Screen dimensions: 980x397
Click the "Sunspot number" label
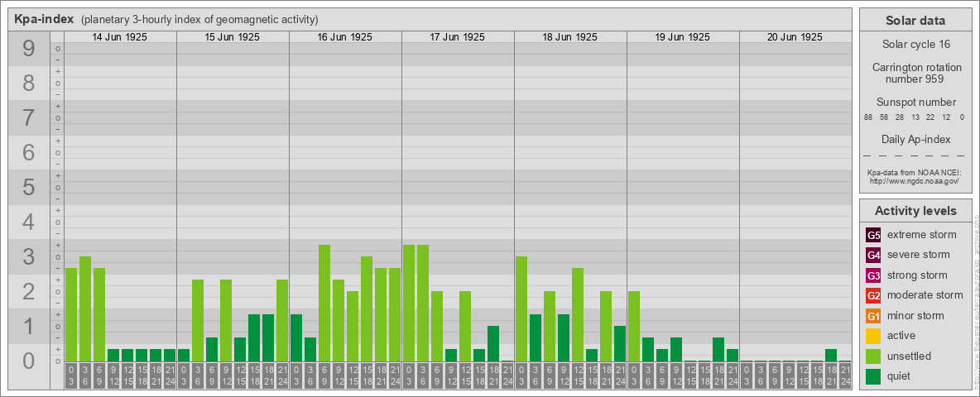click(x=915, y=103)
